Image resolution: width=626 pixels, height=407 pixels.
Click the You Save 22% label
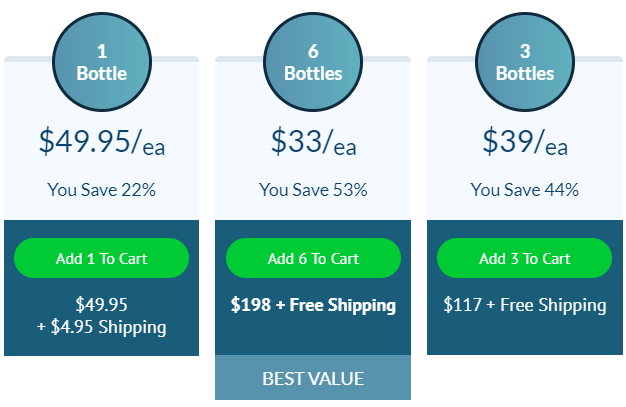pyautogui.click(x=101, y=190)
